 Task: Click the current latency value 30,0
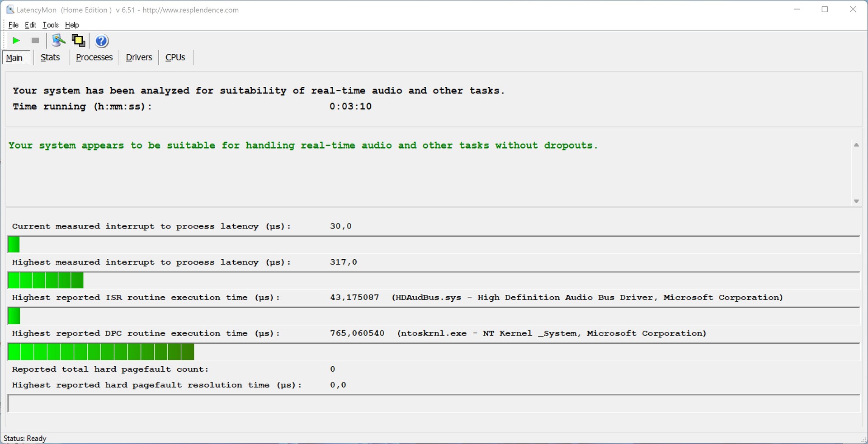(x=341, y=226)
